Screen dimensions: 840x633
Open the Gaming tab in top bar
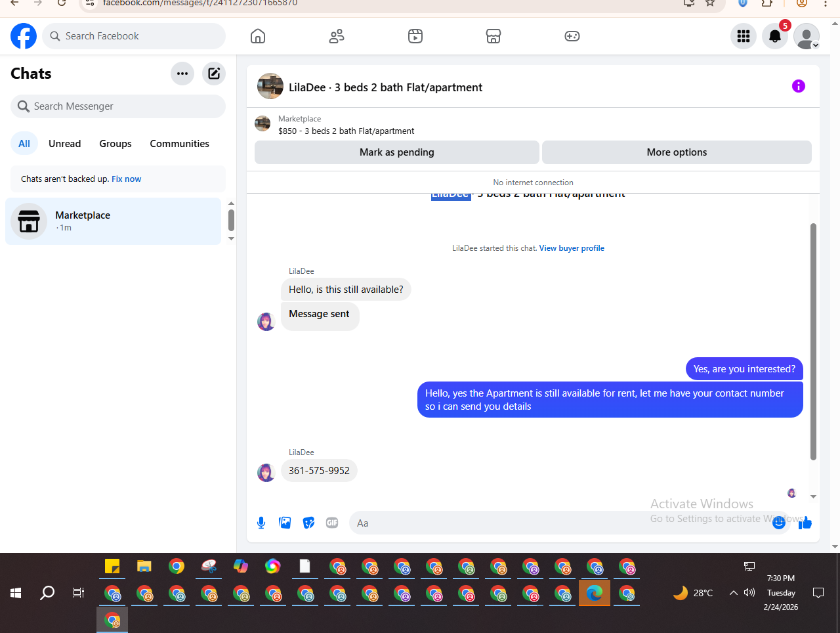(572, 36)
